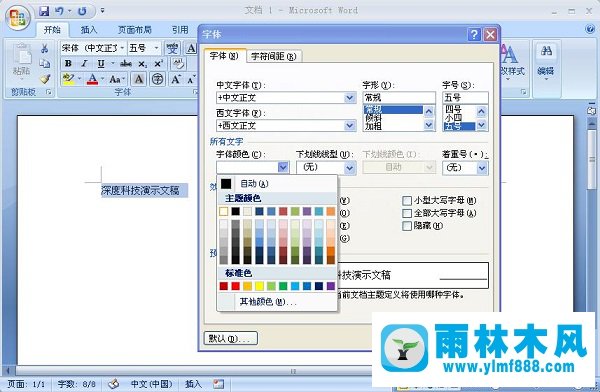
Task: Close the Font dialog
Action: pyautogui.click(x=490, y=34)
